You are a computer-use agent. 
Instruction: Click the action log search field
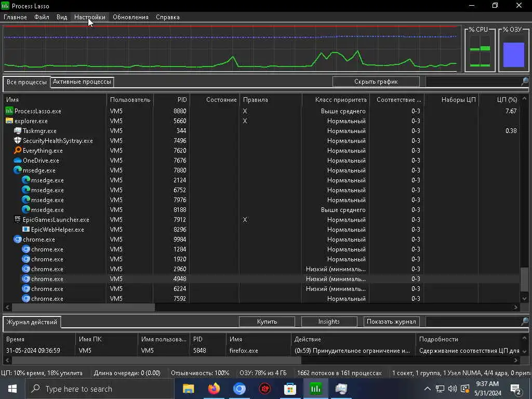coord(474,321)
